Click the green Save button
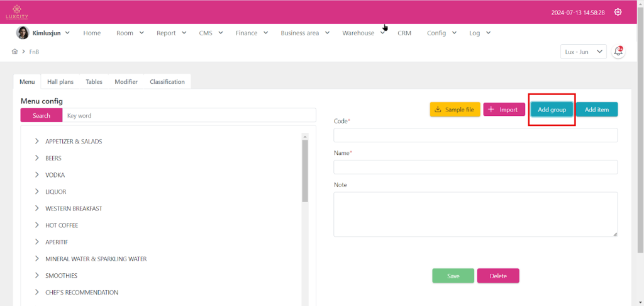 (x=453, y=276)
